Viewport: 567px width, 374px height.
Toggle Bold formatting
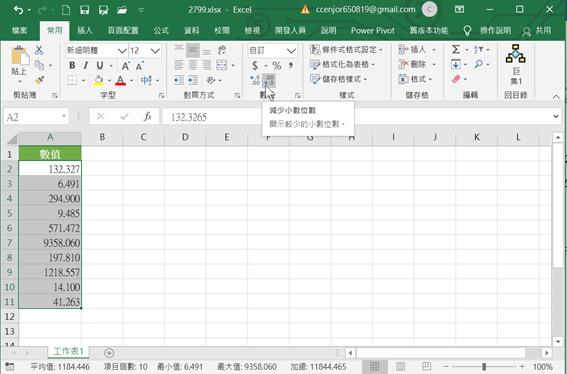(72, 65)
